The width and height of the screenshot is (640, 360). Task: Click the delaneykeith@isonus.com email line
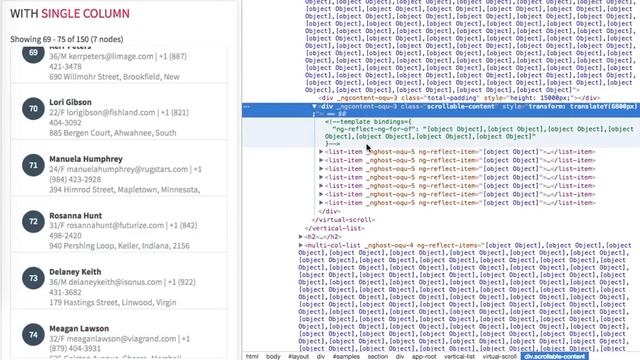(x=122, y=282)
